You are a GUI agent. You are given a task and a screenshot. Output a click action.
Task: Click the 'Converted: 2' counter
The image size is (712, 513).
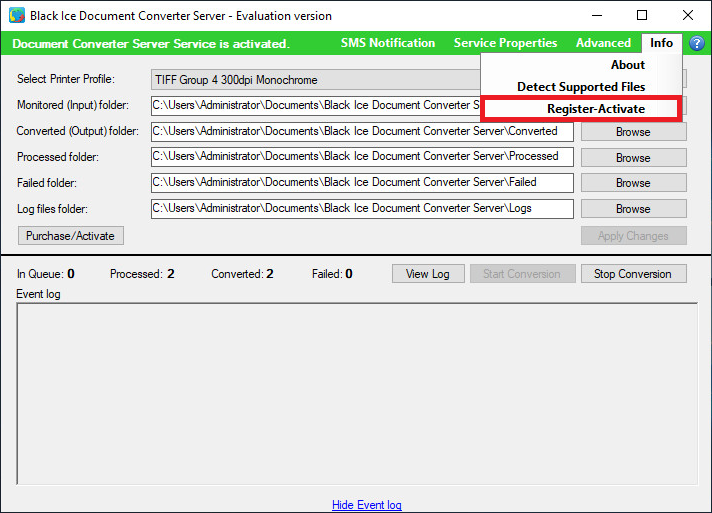coord(242,274)
